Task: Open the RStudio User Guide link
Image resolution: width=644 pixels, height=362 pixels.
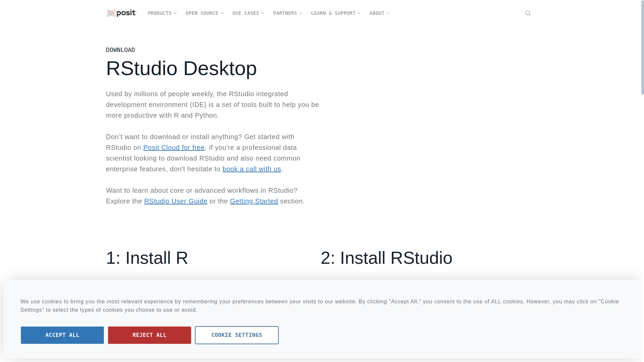Action: click(x=176, y=201)
